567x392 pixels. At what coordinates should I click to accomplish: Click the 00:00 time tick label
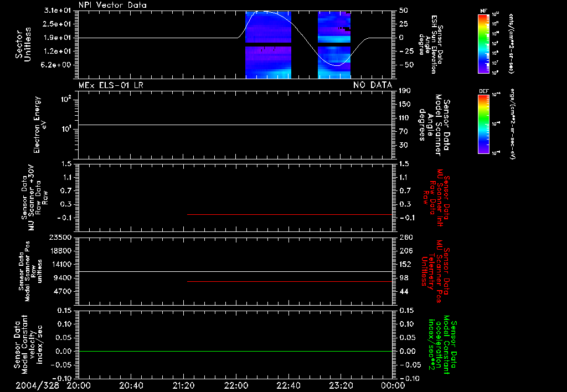[x=393, y=385]
